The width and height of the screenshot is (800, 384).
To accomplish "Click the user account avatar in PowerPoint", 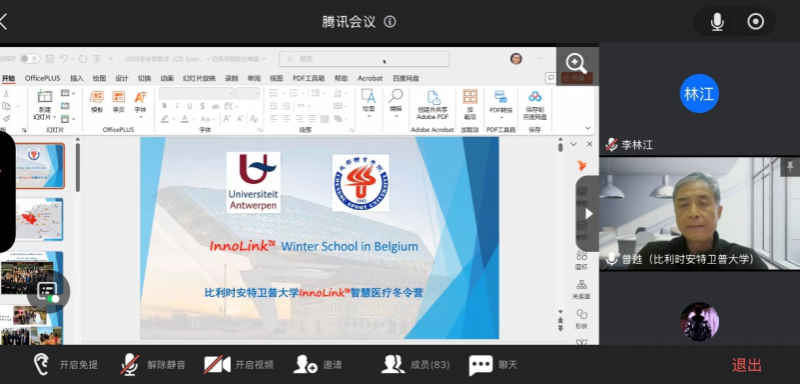I will 516,59.
